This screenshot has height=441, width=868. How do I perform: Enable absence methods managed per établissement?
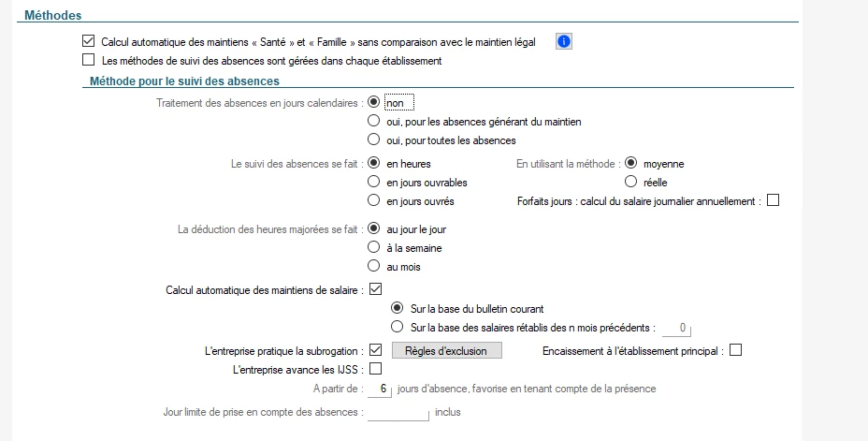[x=89, y=61]
